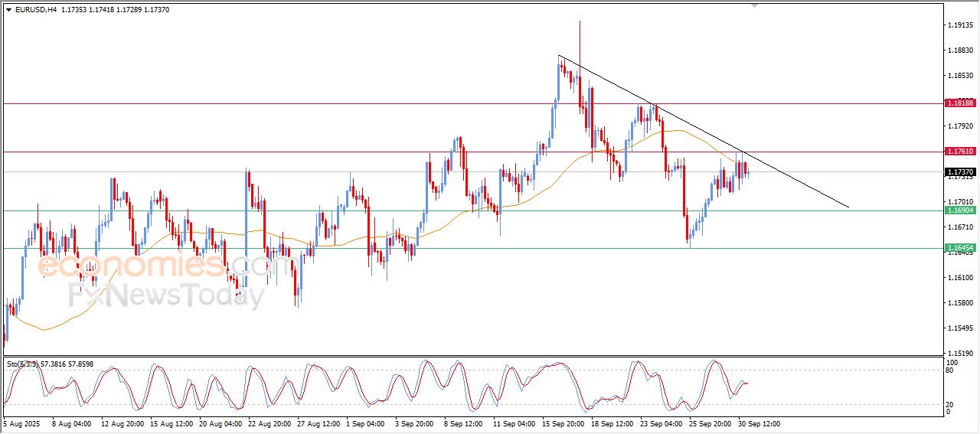
Task: Click the triangle arrow before EURUSD,H4 title
Action: [9, 10]
